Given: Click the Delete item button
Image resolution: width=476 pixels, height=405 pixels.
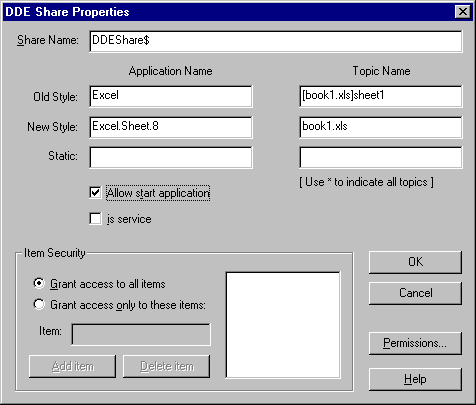Looking at the screenshot, I should coord(166,366).
